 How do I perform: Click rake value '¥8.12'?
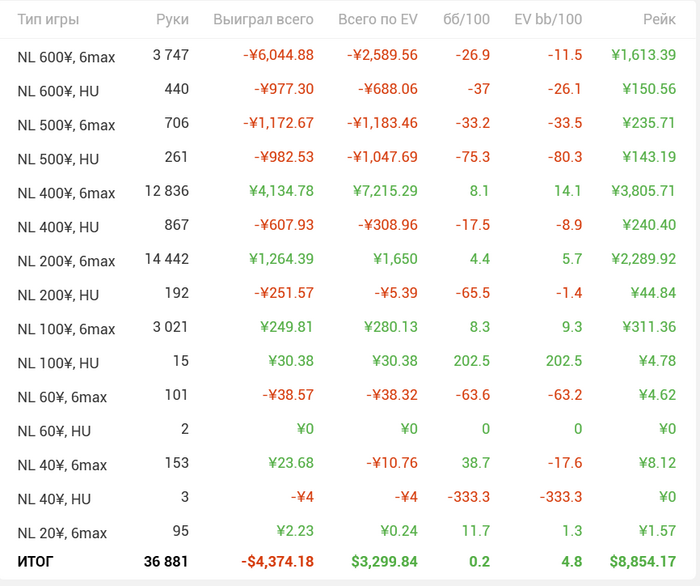point(658,463)
